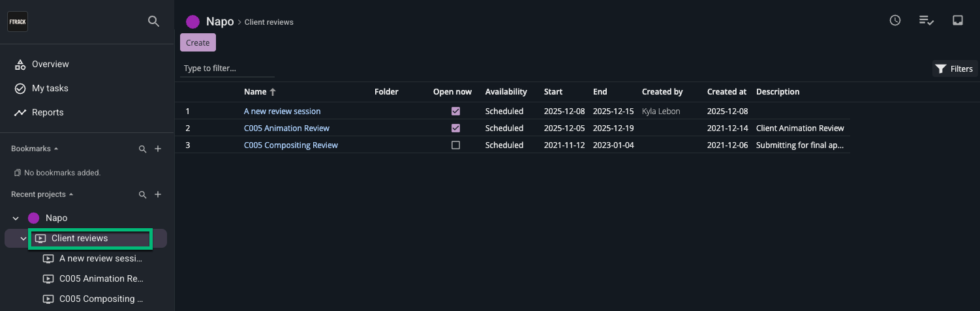The width and height of the screenshot is (980, 311).
Task: Open the clock timer icon in header
Action: pos(895,21)
